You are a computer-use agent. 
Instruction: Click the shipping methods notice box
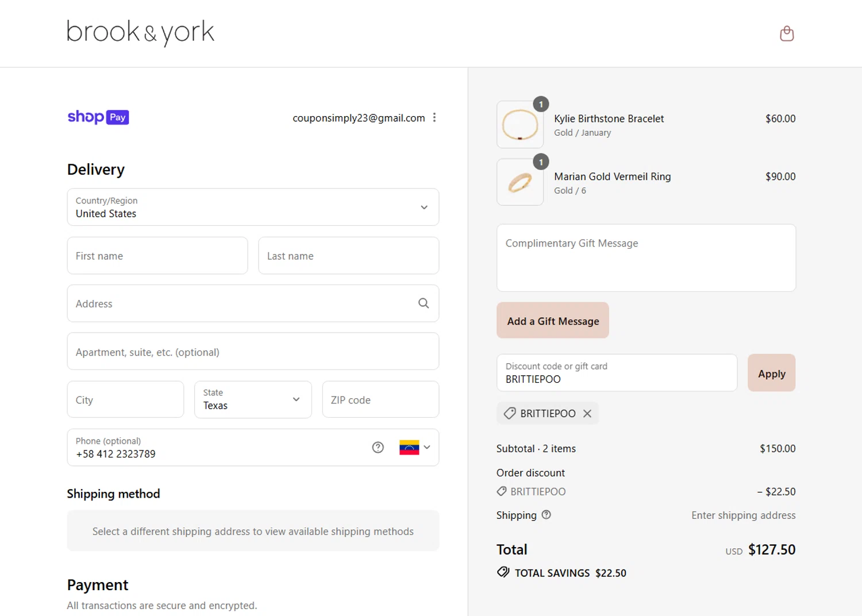253,531
